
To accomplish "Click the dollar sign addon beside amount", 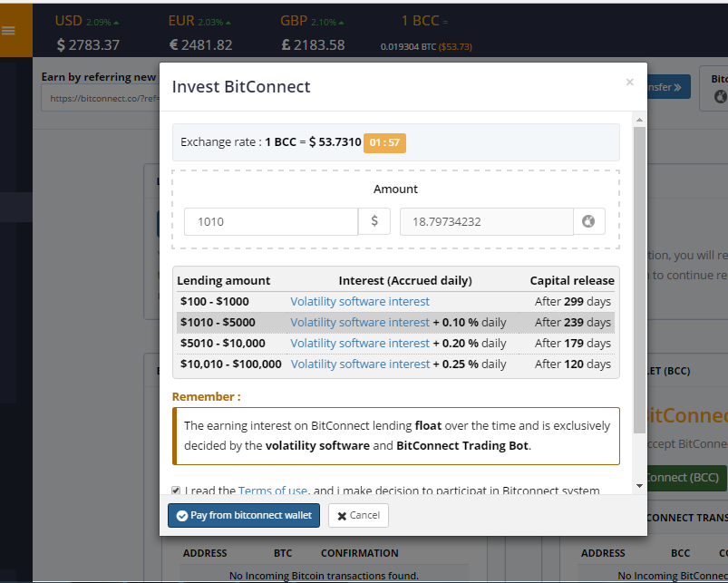I will coord(374,221).
